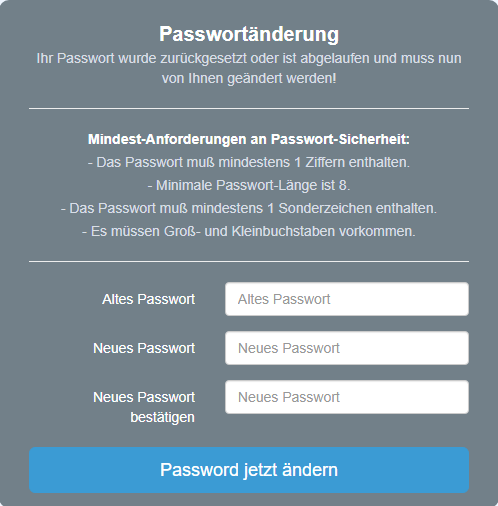Image resolution: width=498 pixels, height=506 pixels.
Task: Click the Password jetzt ändern button
Action: click(x=249, y=470)
